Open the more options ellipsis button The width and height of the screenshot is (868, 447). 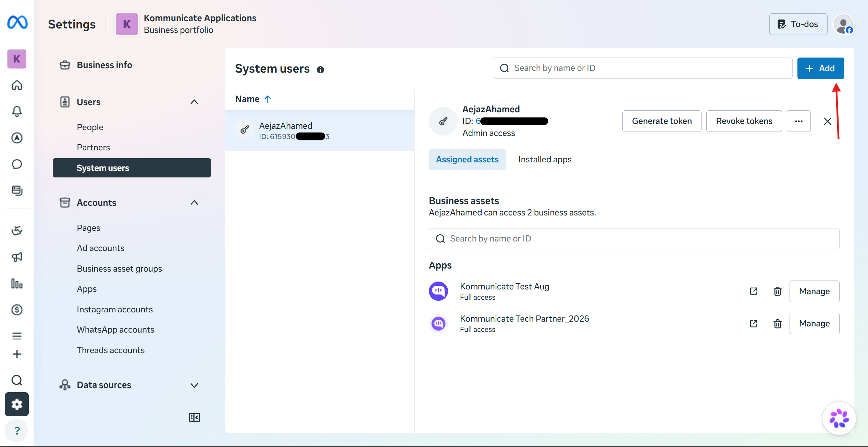(x=799, y=121)
